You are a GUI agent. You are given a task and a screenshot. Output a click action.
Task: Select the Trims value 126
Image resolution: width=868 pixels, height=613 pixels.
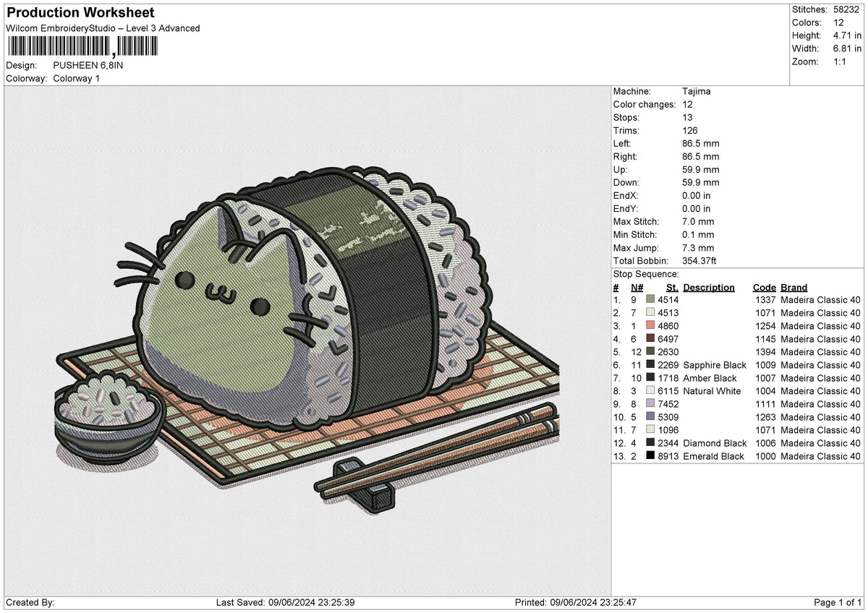point(690,131)
